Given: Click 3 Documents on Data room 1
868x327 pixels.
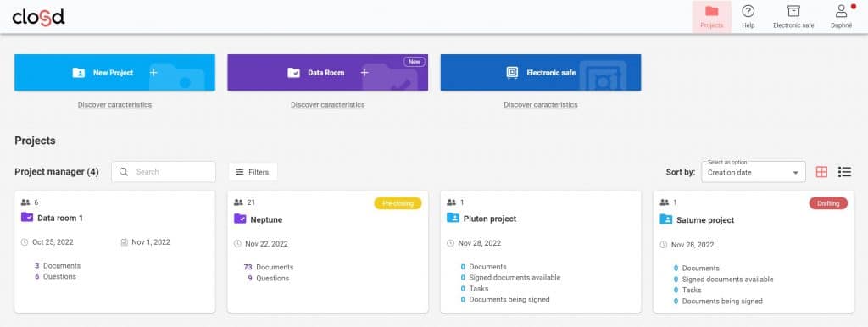Looking at the screenshot, I should point(58,266).
